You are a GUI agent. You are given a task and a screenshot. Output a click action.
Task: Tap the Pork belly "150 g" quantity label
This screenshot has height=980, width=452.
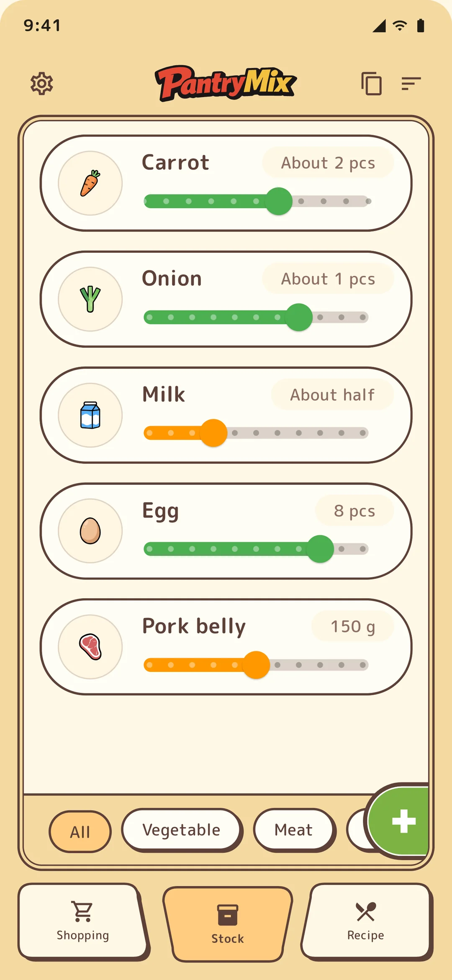[x=352, y=626]
